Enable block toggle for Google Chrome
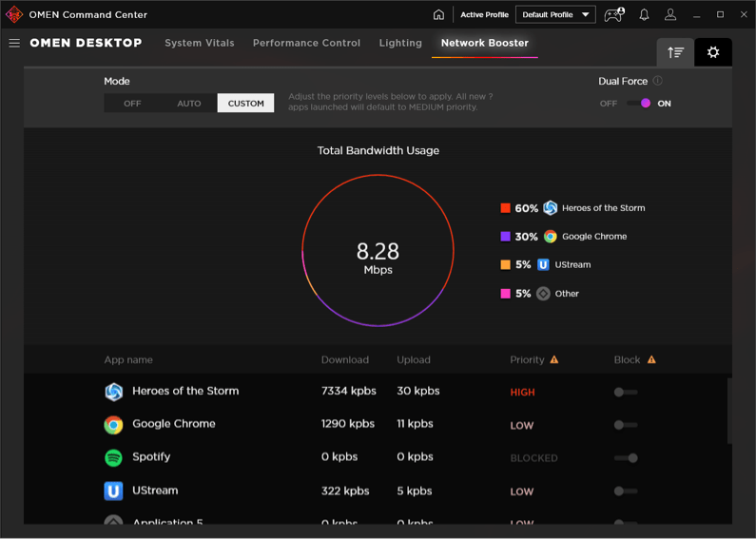 click(x=625, y=425)
